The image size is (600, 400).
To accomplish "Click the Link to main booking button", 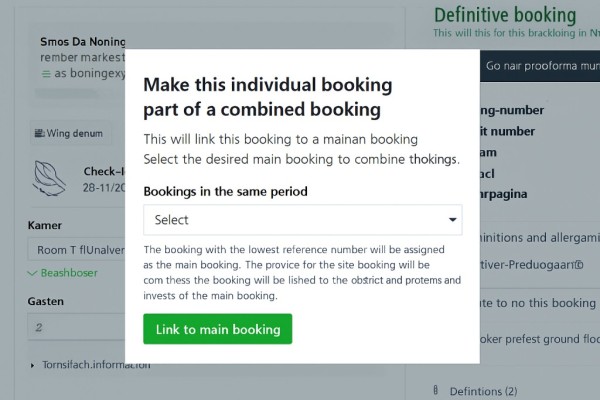I will click(x=218, y=329).
